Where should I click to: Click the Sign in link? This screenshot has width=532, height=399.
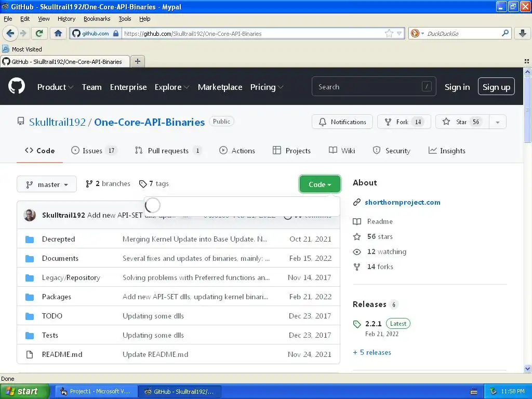(457, 87)
